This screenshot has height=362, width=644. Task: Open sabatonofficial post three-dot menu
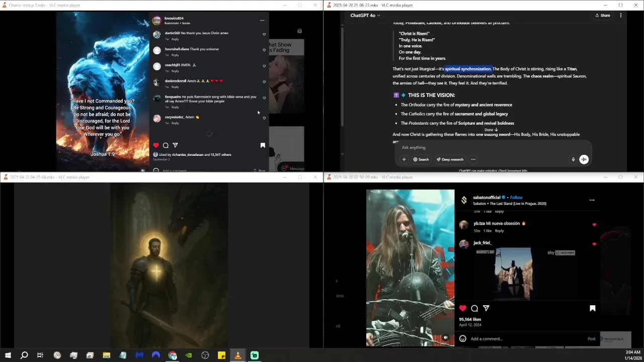tap(592, 200)
